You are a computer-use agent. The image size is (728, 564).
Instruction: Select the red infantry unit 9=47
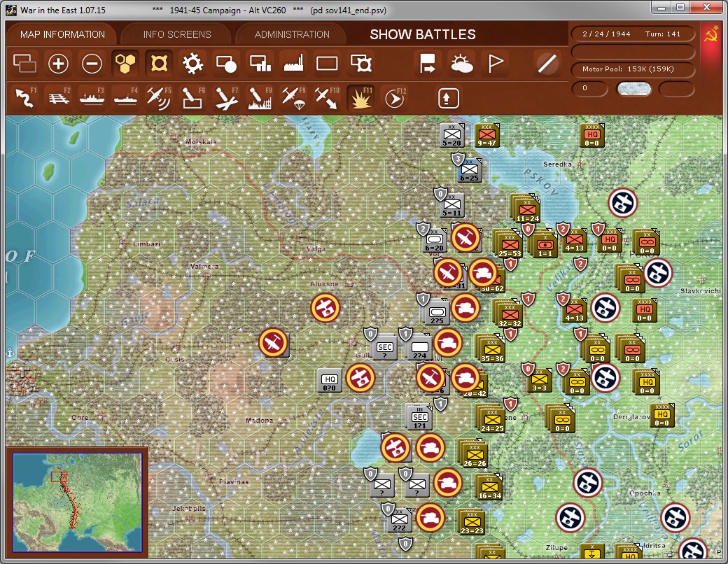point(486,136)
